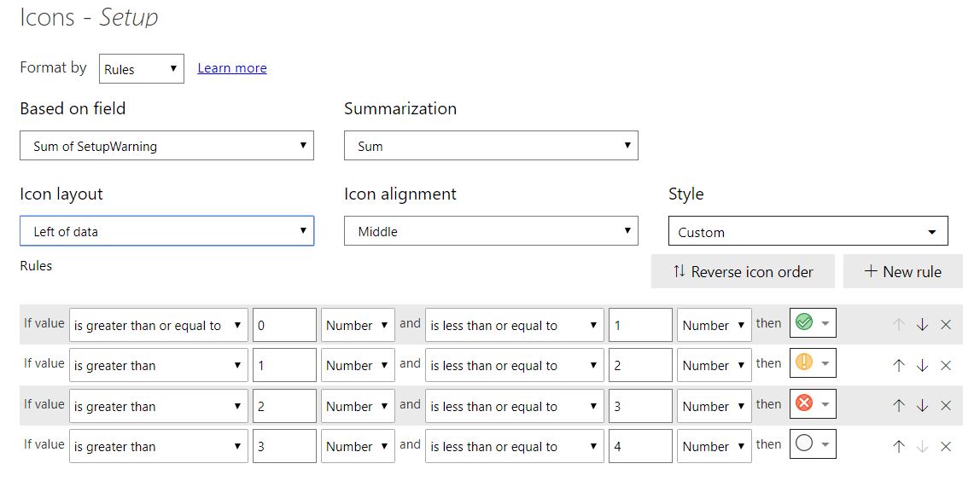
Task: Delete the fourth rule with X icon
Action: [945, 446]
